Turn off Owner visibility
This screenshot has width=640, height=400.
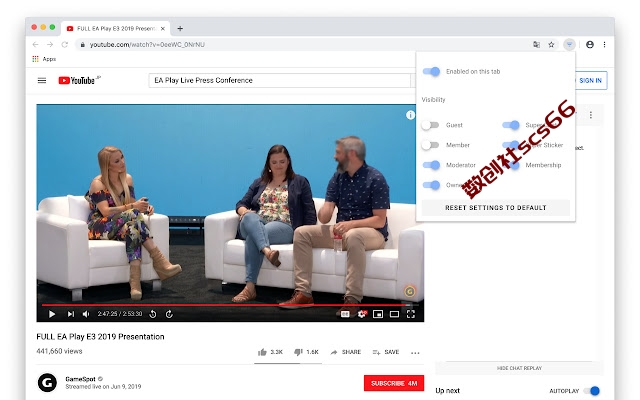coord(431,185)
